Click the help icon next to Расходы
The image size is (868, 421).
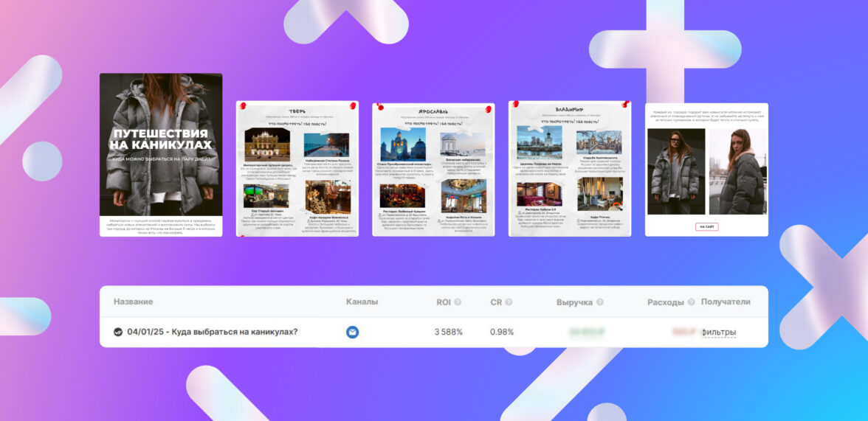click(691, 302)
